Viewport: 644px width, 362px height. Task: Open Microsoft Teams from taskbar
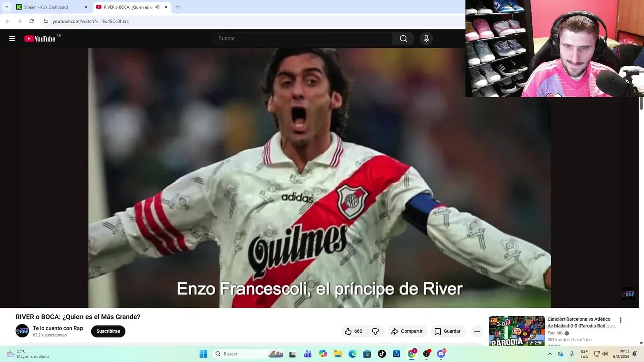308,354
